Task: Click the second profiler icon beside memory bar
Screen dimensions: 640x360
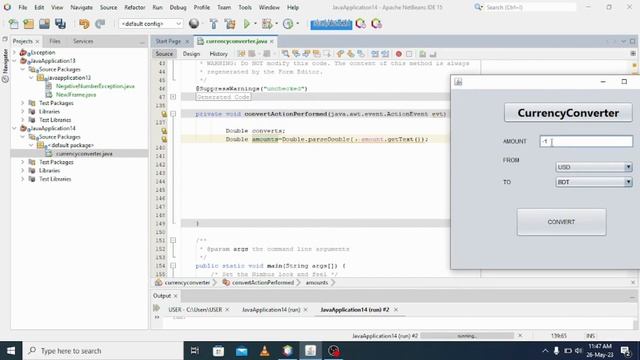Action: (376, 24)
